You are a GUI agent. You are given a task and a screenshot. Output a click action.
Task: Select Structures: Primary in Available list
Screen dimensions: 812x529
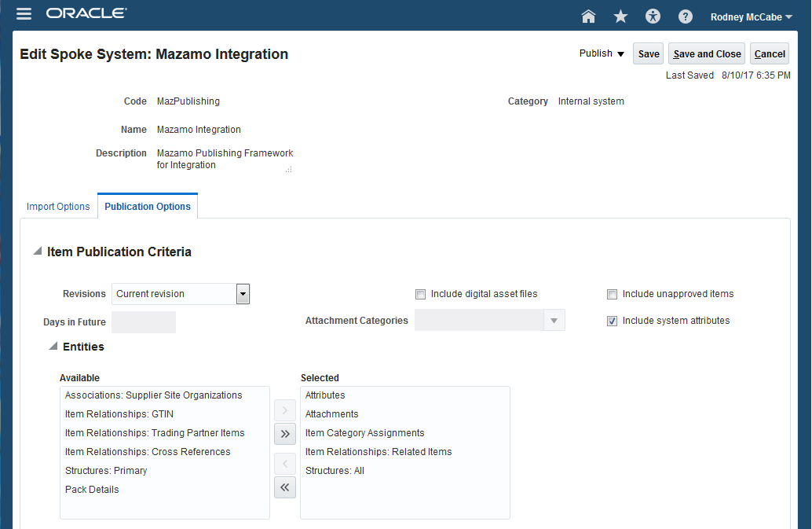165,471
